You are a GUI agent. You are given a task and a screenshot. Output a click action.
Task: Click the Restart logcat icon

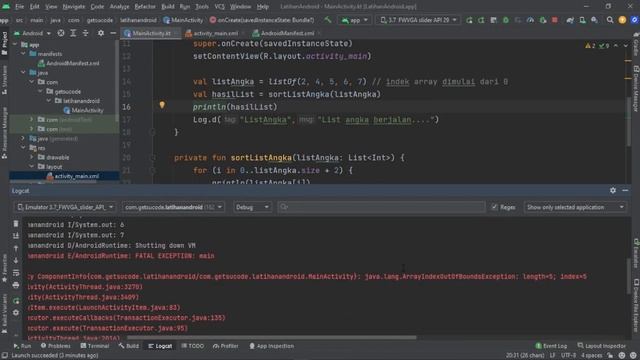pos(16,301)
